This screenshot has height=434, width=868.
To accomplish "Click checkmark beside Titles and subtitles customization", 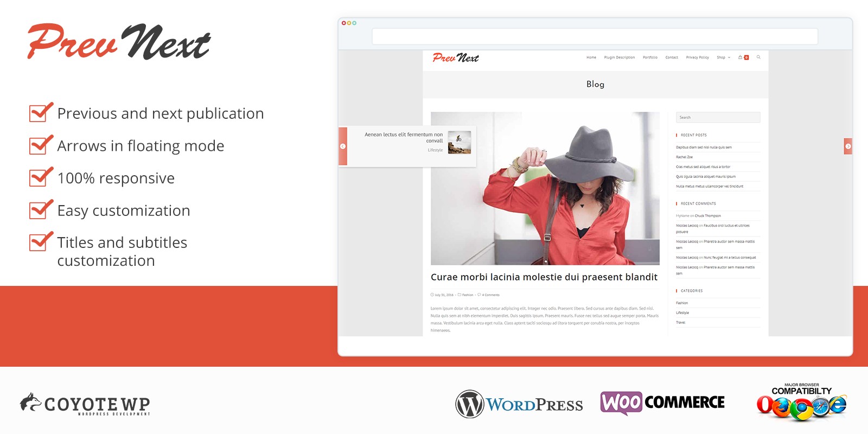I will coord(41,241).
